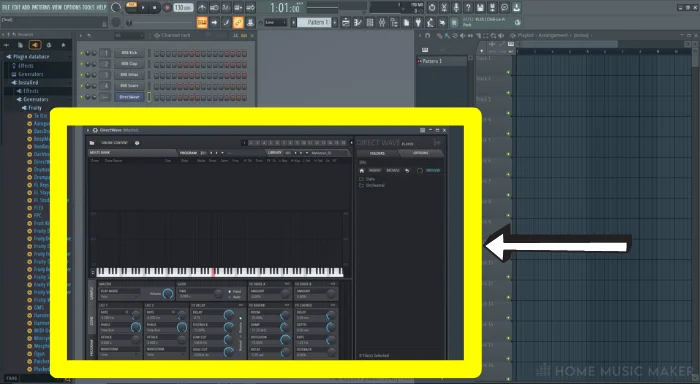This screenshot has width=700, height=384.
Task: Open the TOOLS menu
Action: point(89,7)
